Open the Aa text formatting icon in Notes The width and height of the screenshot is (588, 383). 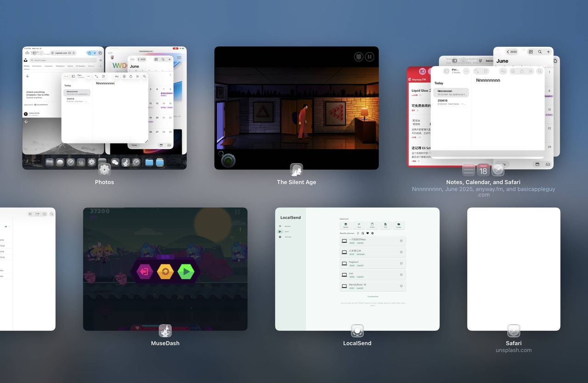[503, 71]
